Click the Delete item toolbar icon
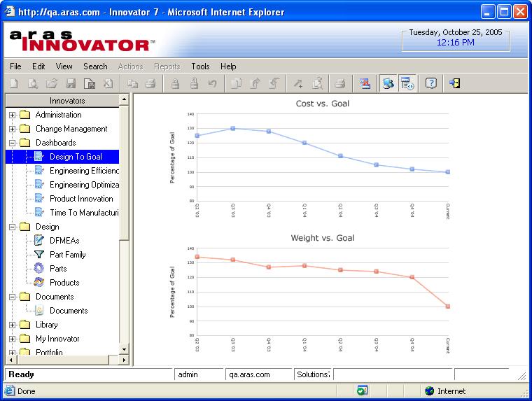The height and width of the screenshot is (401, 532). (108, 83)
